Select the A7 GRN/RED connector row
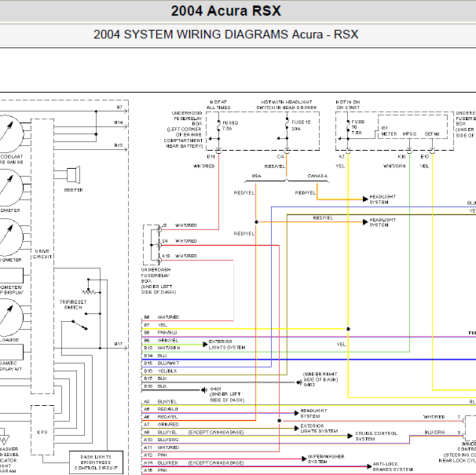 (161, 425)
